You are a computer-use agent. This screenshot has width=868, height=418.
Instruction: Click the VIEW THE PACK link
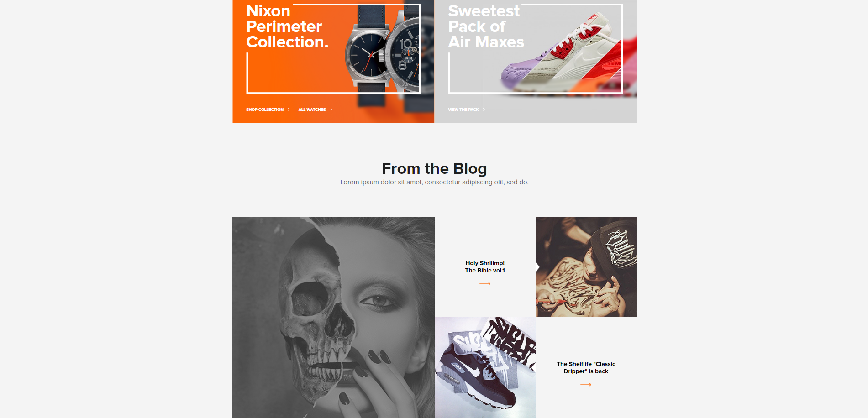pyautogui.click(x=463, y=110)
